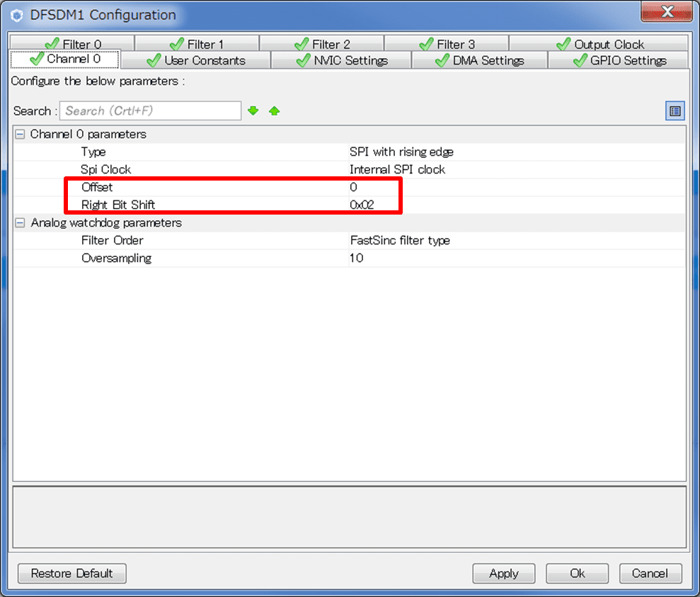The image size is (700, 597).
Task: Open the Output Clock tab
Action: pos(599,44)
